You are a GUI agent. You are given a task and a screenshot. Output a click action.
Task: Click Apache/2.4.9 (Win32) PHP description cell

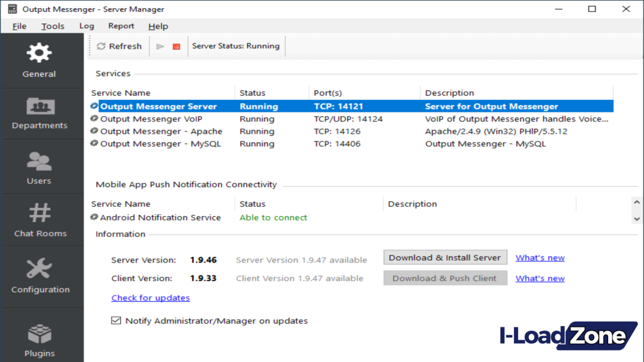496,131
